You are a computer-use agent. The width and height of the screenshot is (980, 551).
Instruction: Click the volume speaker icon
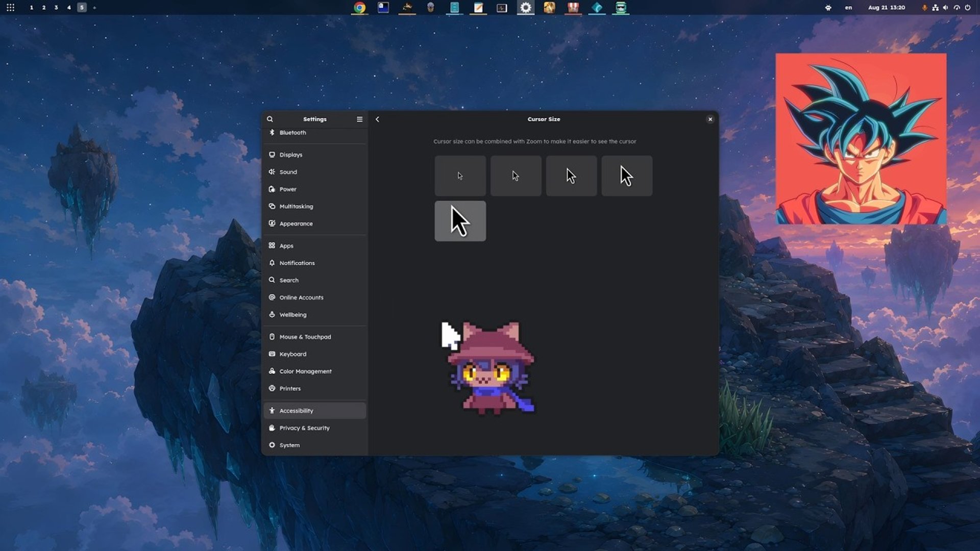pos(946,8)
